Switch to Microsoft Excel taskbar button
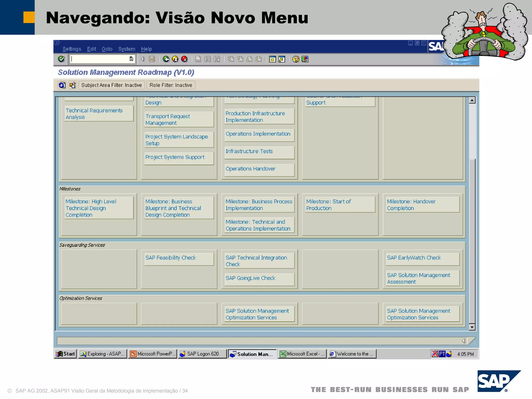532x399 pixels. (x=302, y=354)
